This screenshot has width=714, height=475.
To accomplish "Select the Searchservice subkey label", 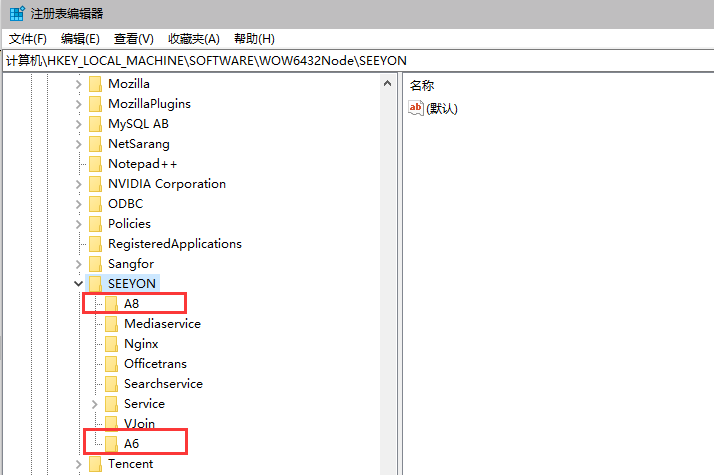I will coord(163,384).
